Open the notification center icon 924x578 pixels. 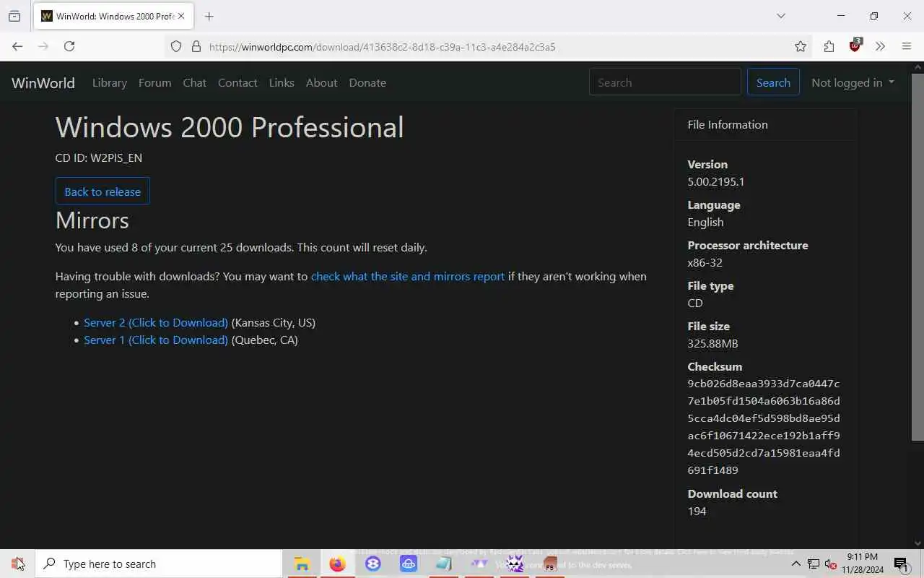click(901, 564)
